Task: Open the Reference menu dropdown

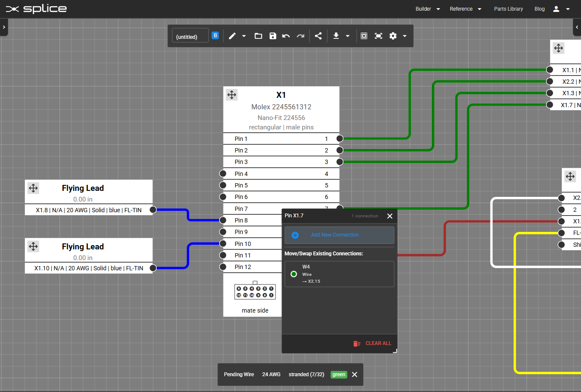Action: (465, 9)
